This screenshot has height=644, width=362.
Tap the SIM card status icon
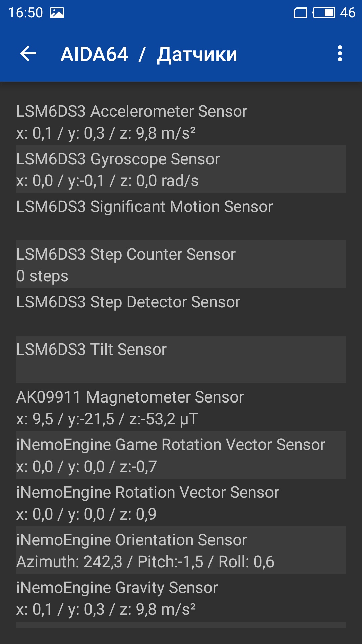(300, 13)
